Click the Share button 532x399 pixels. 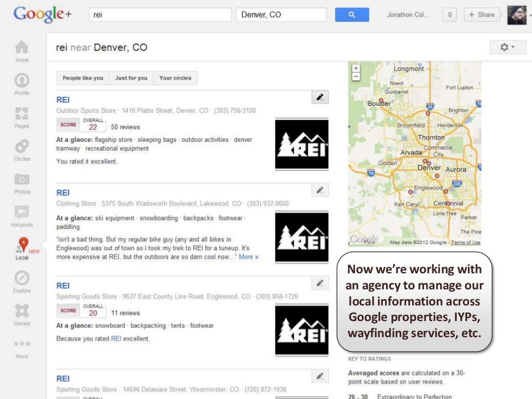coord(482,15)
